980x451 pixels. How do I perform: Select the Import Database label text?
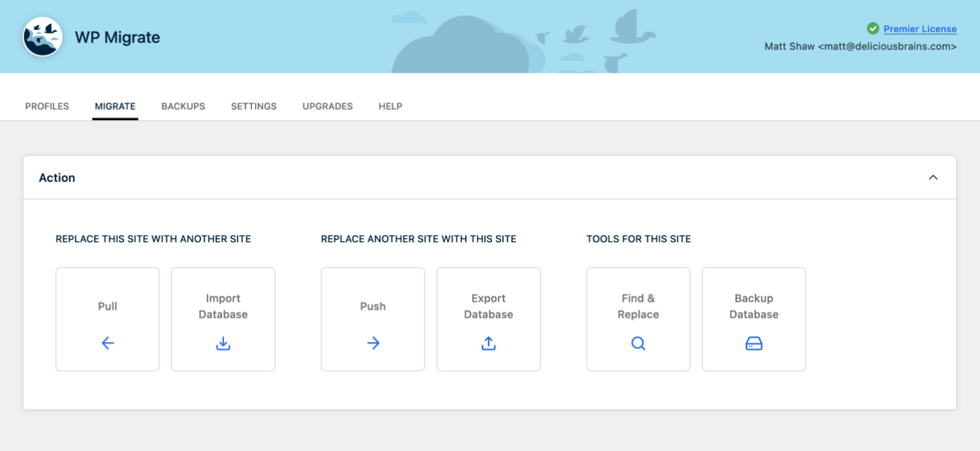[223, 306]
